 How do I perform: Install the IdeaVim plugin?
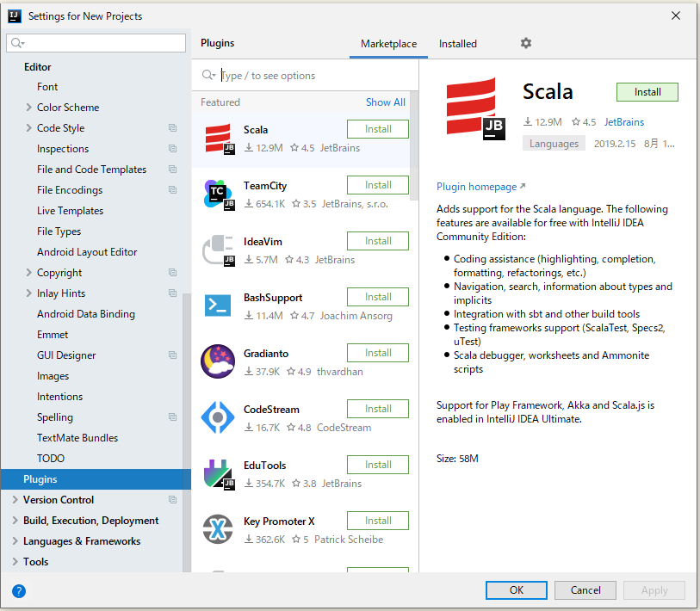pos(378,241)
